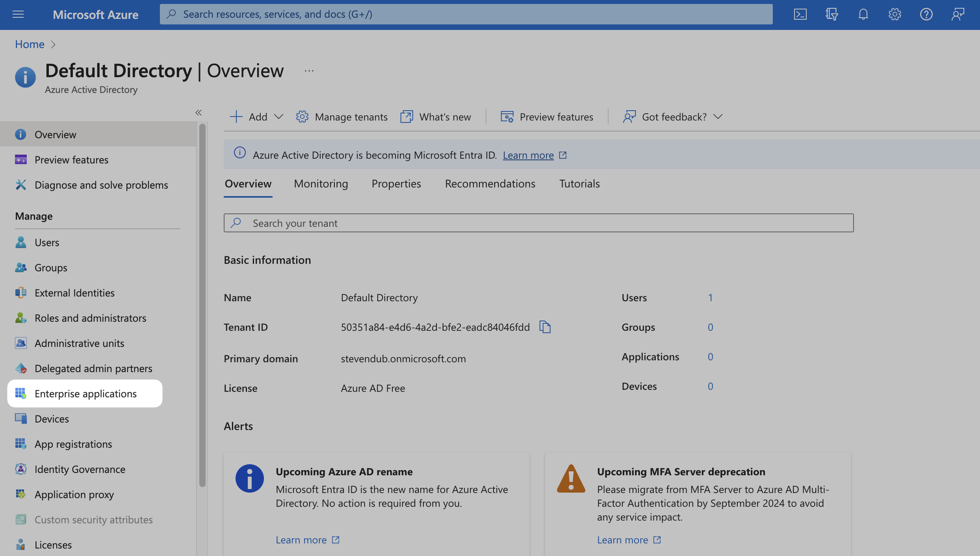Screen dimensions: 980x556
Task: Open portal settings gear
Action: (x=895, y=14)
